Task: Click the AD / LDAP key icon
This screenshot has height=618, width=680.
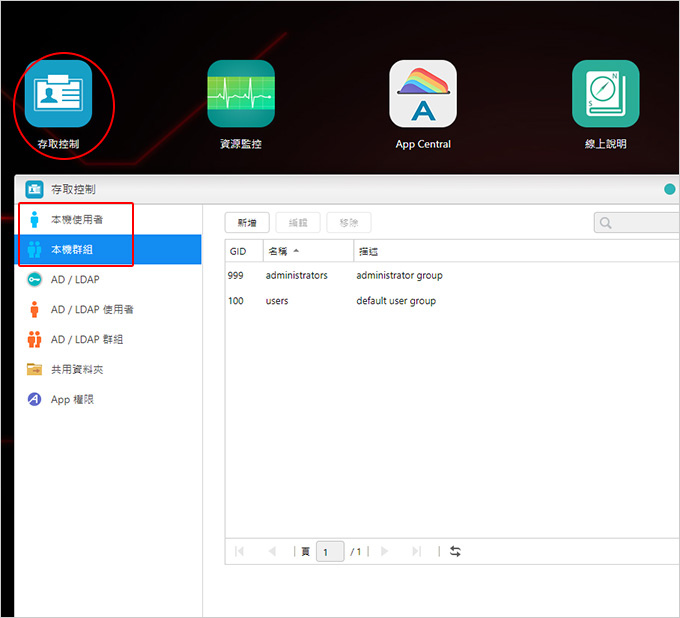Action: coord(34,279)
